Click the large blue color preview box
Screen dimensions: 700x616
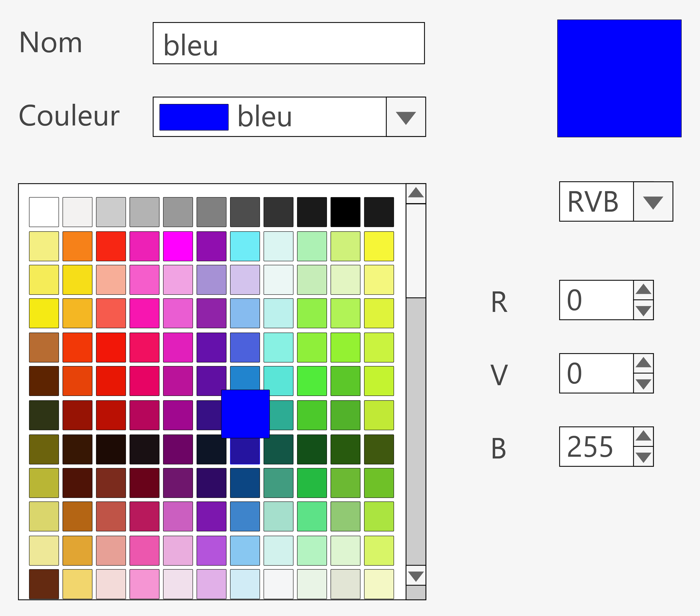(619, 78)
